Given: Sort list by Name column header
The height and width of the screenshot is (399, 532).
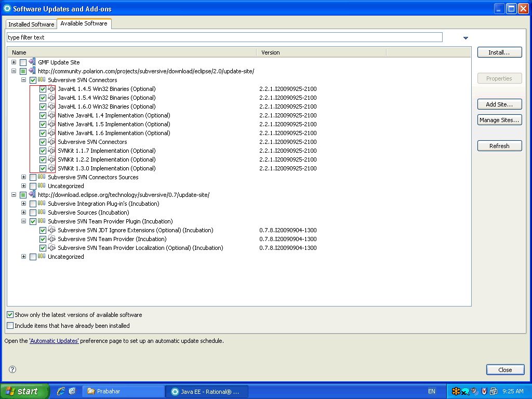Looking at the screenshot, I should [132, 52].
